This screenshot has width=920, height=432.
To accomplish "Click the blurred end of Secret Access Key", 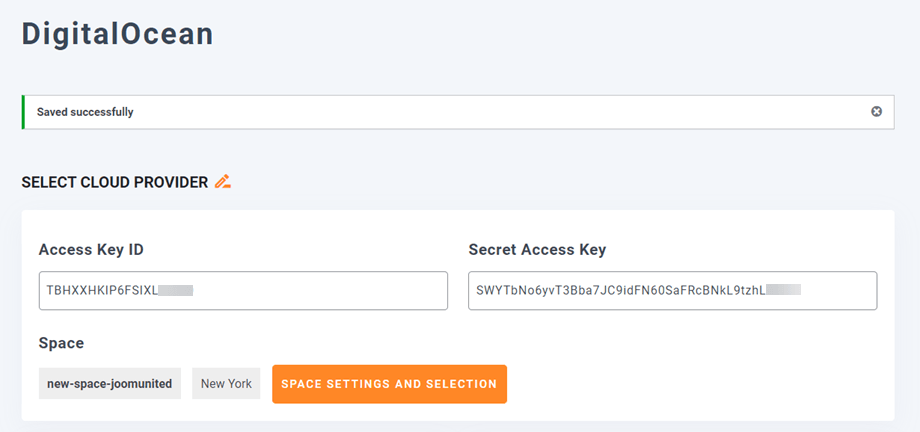I will pos(784,290).
